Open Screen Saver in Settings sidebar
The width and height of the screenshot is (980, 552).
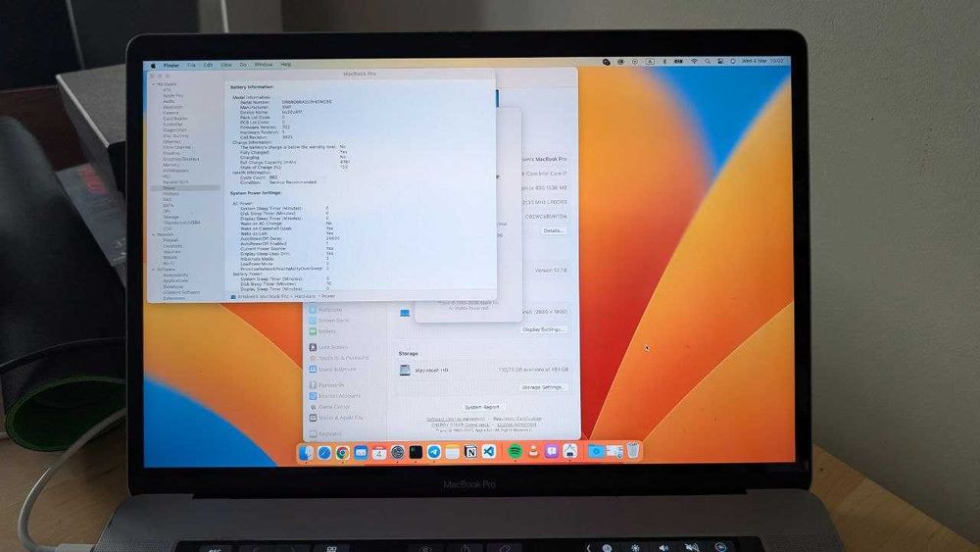(x=328, y=320)
